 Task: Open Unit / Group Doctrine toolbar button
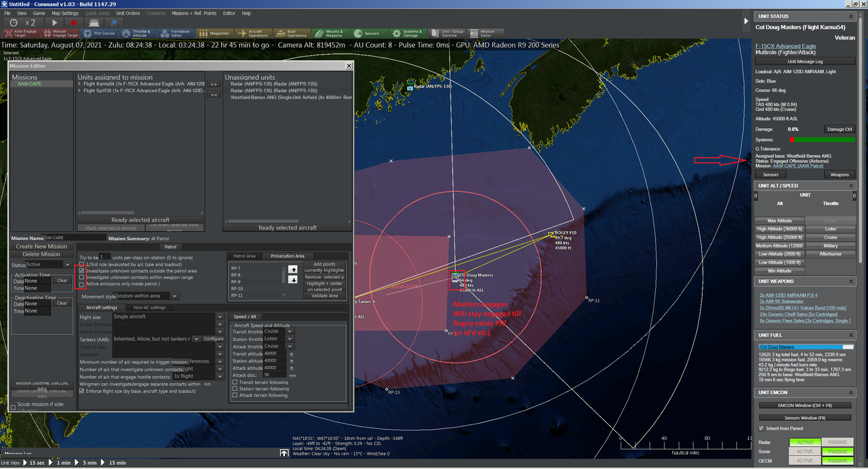447,33
